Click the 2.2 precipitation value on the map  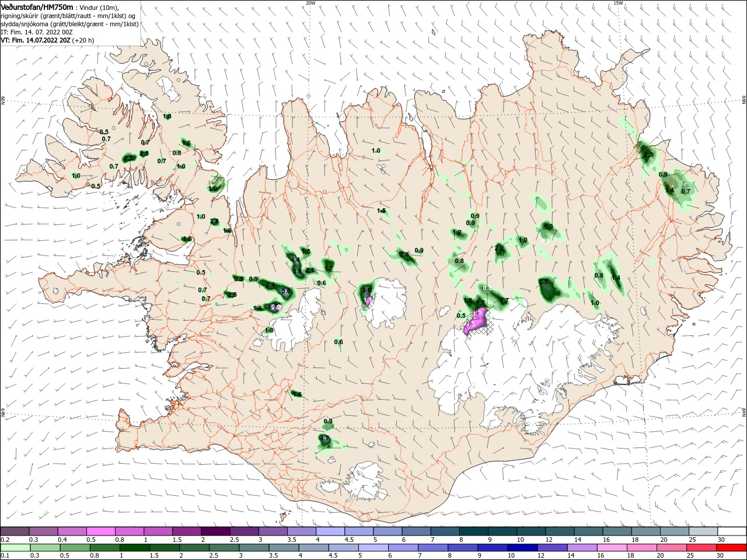(499, 248)
